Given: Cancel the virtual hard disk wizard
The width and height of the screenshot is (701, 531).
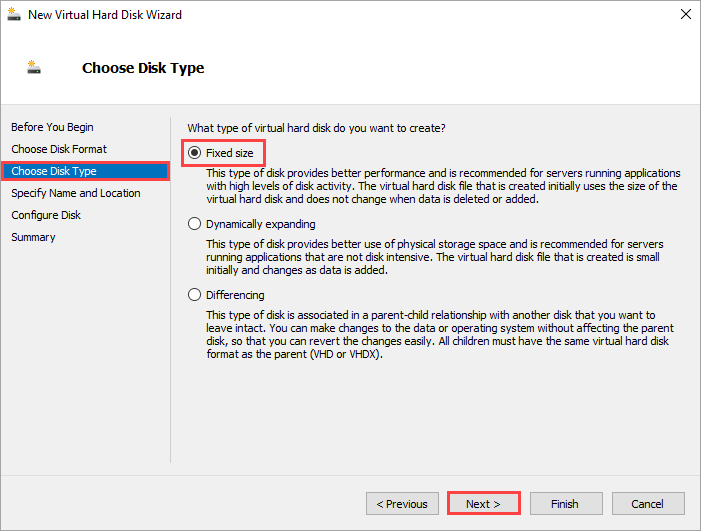Looking at the screenshot, I should point(648,504).
